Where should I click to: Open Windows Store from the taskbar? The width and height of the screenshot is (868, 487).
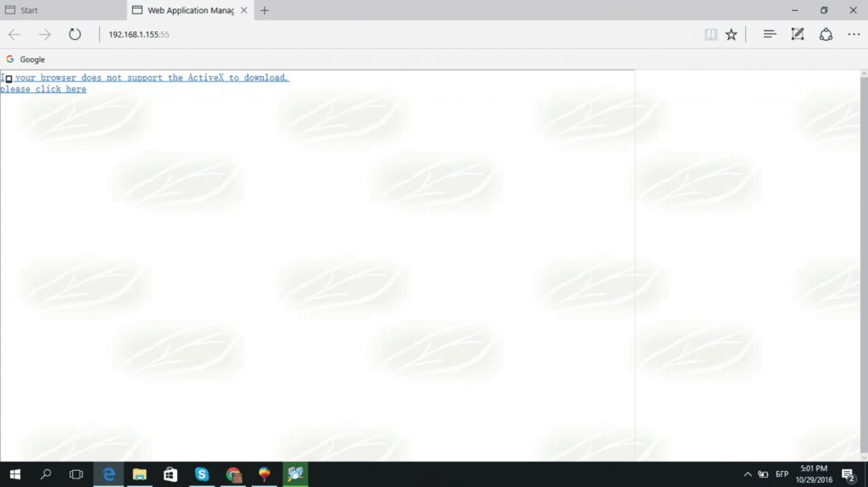[x=170, y=474]
